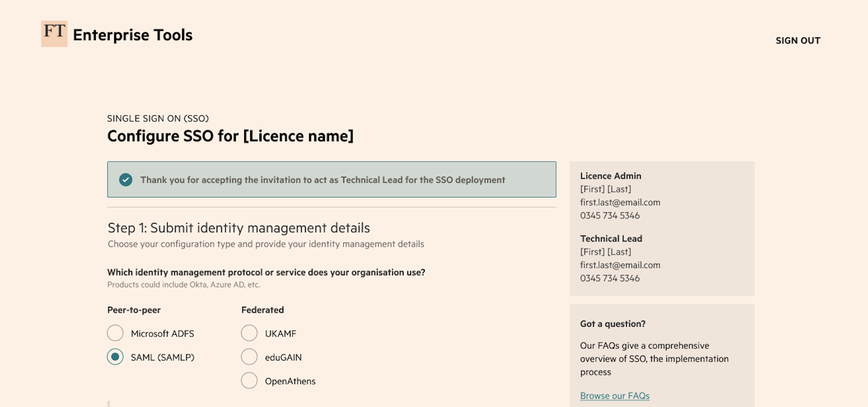Select UKAMF federated protocol
868x407 pixels.
point(250,333)
